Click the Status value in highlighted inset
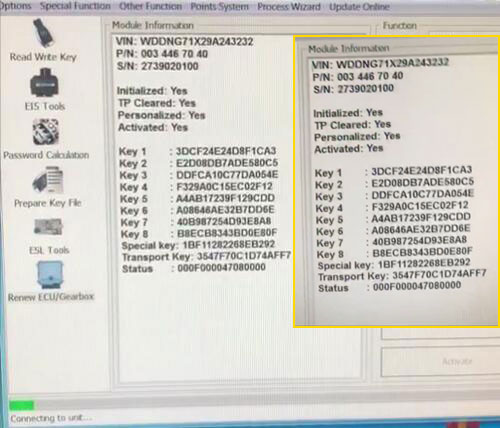 pos(417,286)
